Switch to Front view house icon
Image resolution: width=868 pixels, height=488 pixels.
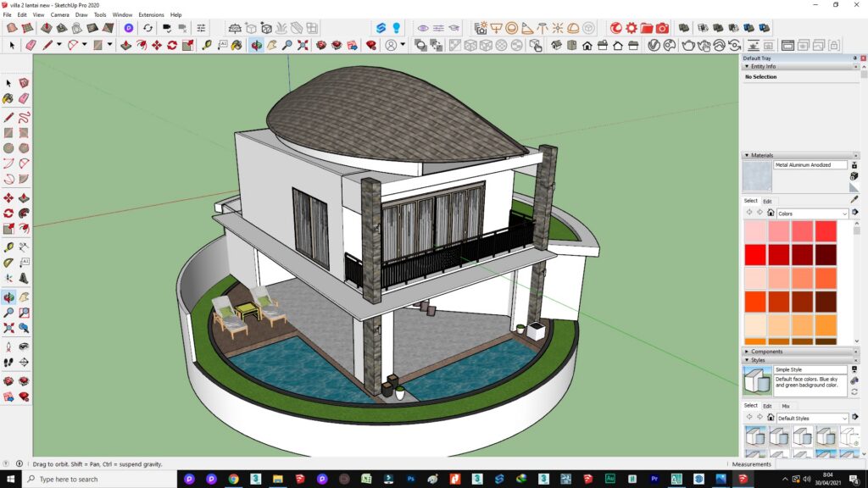[x=587, y=46]
